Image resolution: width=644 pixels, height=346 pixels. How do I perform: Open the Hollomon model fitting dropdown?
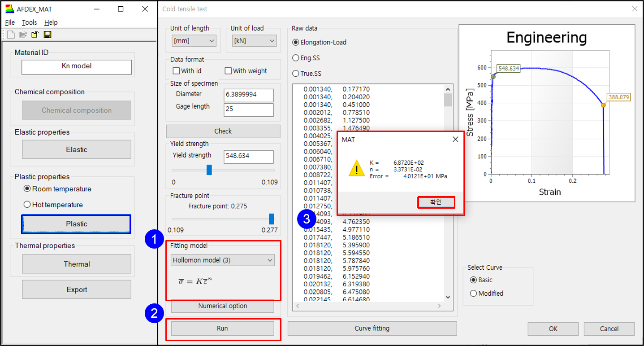(x=223, y=260)
